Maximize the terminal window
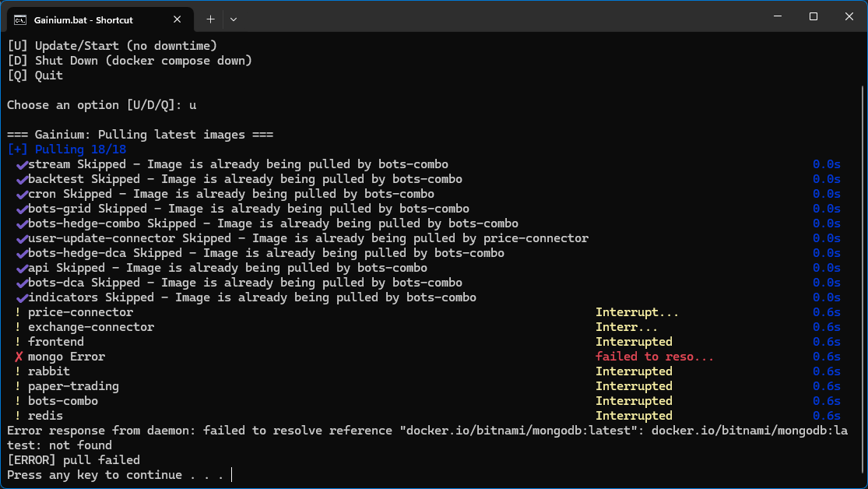Image resolution: width=868 pixels, height=489 pixels. (x=813, y=16)
